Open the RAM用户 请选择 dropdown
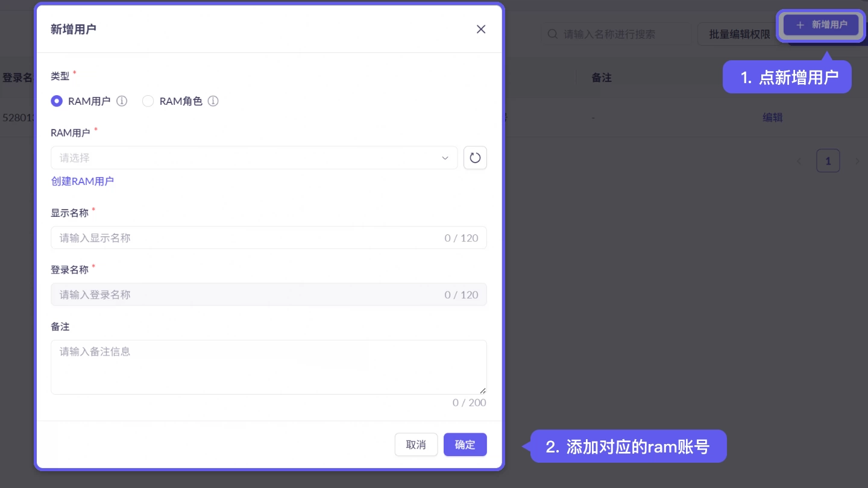Image resolution: width=868 pixels, height=488 pixels. pyautogui.click(x=254, y=158)
